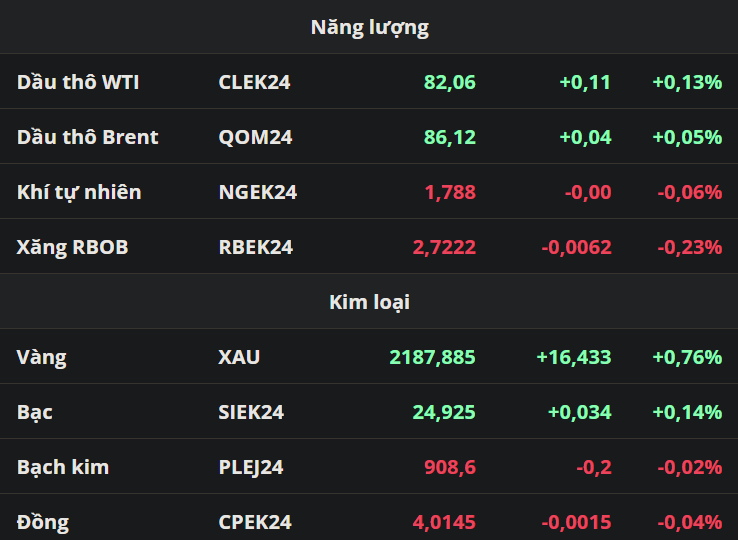The height and width of the screenshot is (540, 738).
Task: Click the XAU gold symbol
Action: pos(239,357)
